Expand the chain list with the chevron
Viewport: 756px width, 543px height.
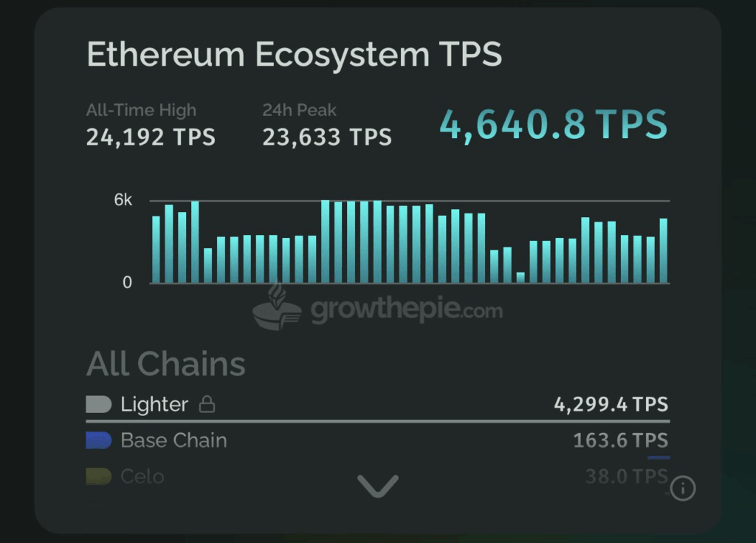pyautogui.click(x=377, y=485)
